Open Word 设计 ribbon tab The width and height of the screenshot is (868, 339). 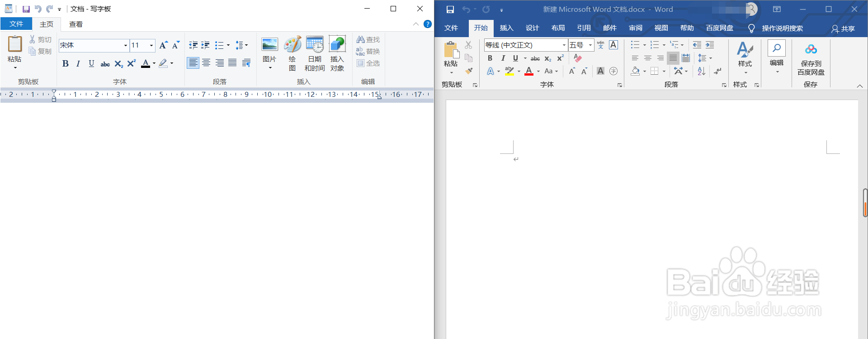coord(532,28)
